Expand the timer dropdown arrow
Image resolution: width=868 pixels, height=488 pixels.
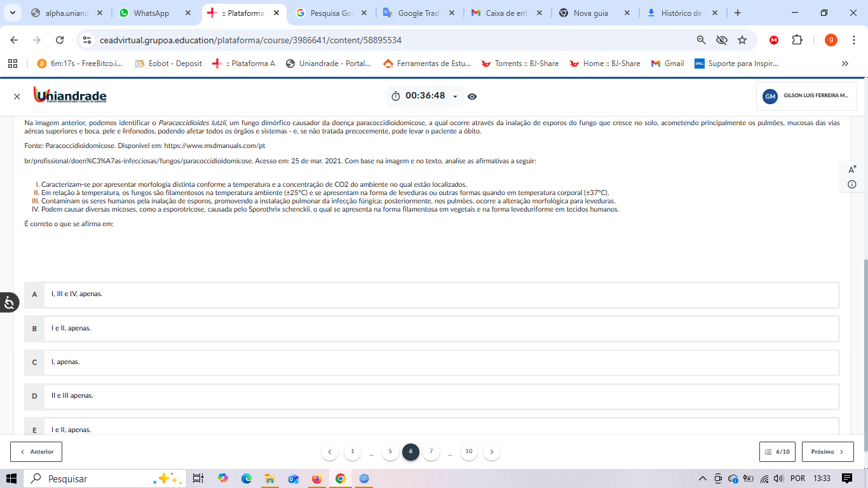[x=455, y=97]
